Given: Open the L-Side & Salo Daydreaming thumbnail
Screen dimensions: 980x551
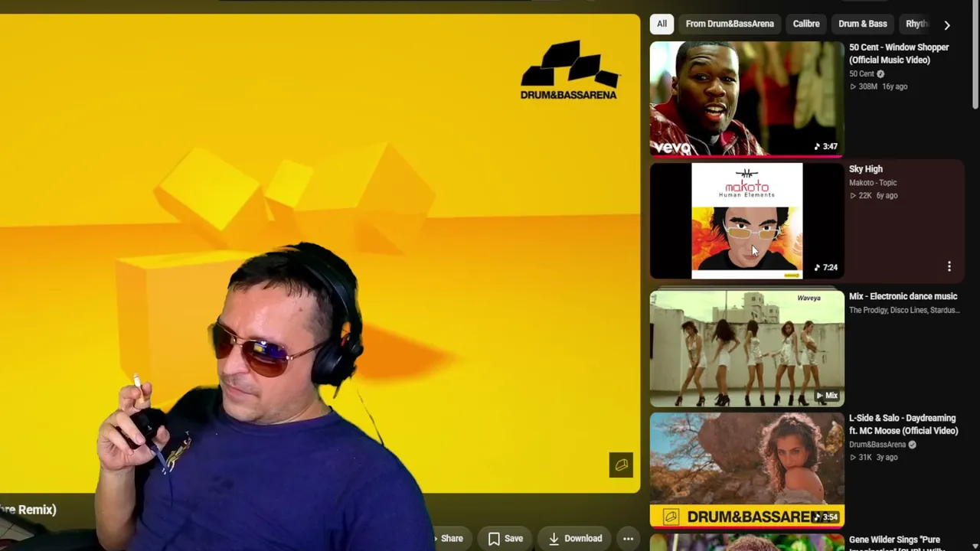Looking at the screenshot, I should 746,470.
